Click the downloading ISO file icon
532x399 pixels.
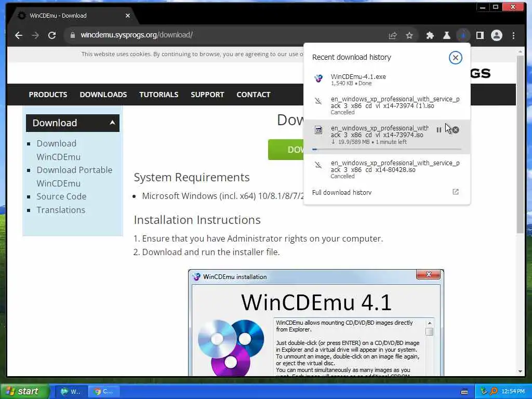(318, 130)
